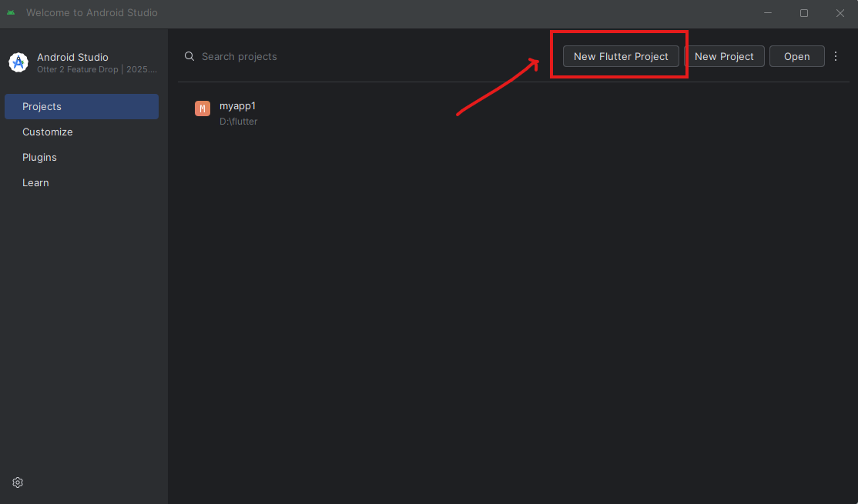Select the Projects tab in sidebar
858x504 pixels.
point(82,107)
